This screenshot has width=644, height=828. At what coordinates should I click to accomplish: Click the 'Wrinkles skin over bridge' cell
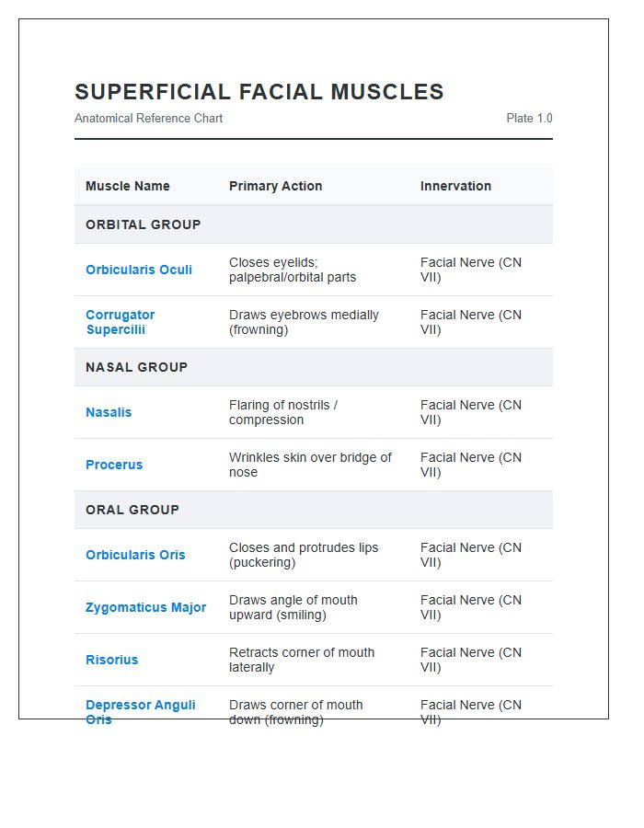(x=310, y=465)
